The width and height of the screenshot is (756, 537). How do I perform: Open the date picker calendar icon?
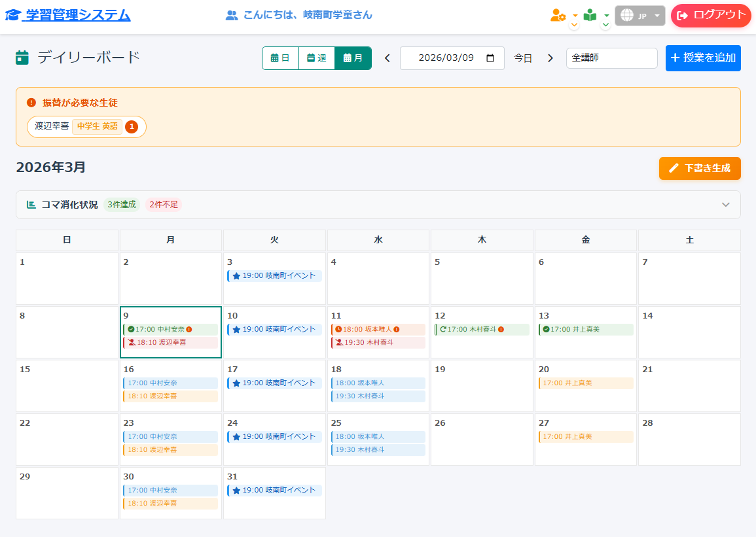[x=490, y=58]
